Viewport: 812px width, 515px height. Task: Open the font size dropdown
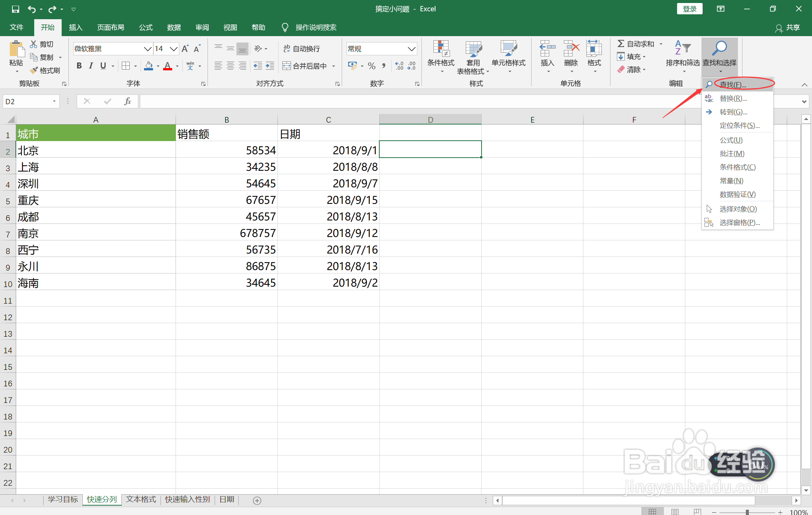tap(173, 49)
